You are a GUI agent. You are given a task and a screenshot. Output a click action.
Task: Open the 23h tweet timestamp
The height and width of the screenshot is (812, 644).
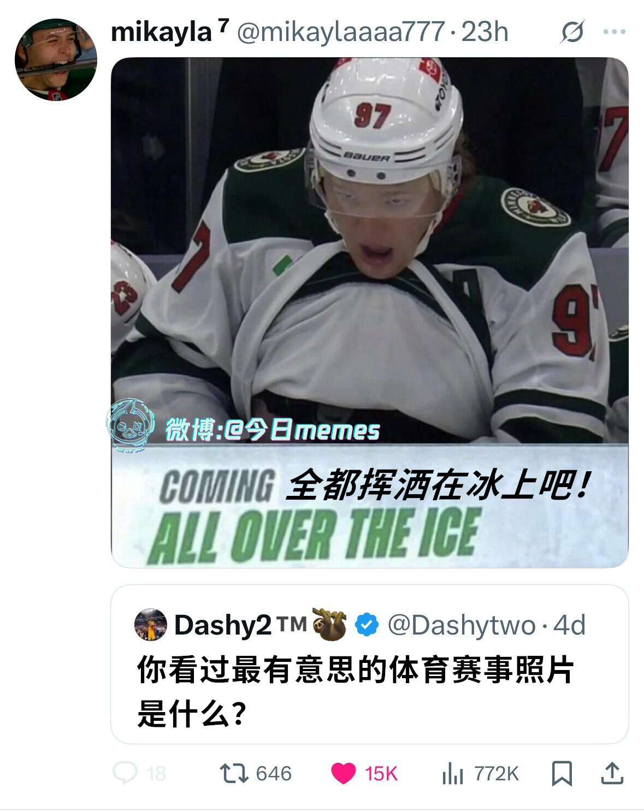point(485,32)
